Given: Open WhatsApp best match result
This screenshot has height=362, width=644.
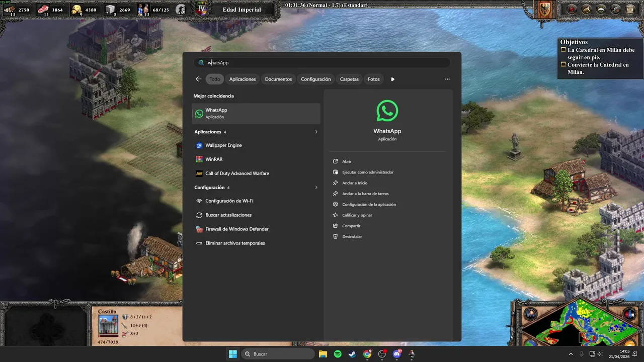Looking at the screenshot, I should tap(256, 114).
